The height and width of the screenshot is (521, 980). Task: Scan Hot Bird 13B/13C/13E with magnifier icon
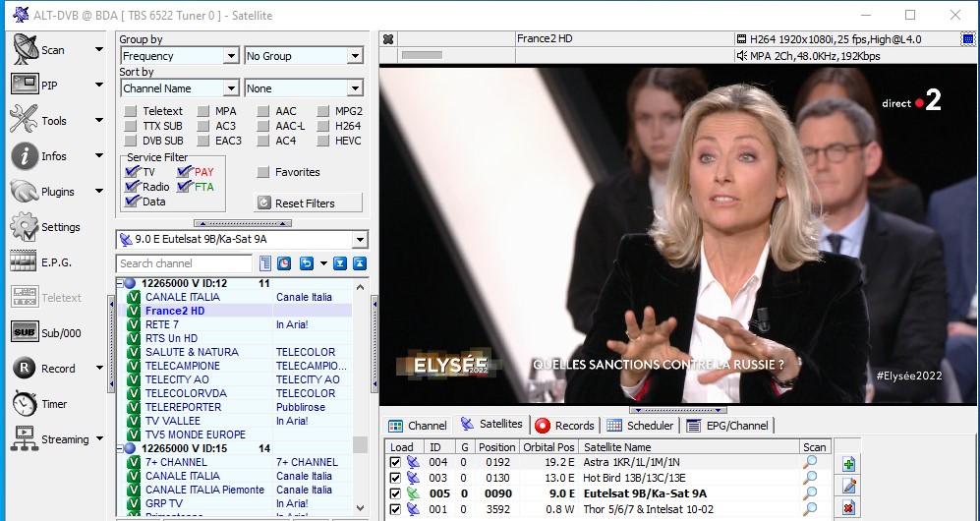coord(810,478)
